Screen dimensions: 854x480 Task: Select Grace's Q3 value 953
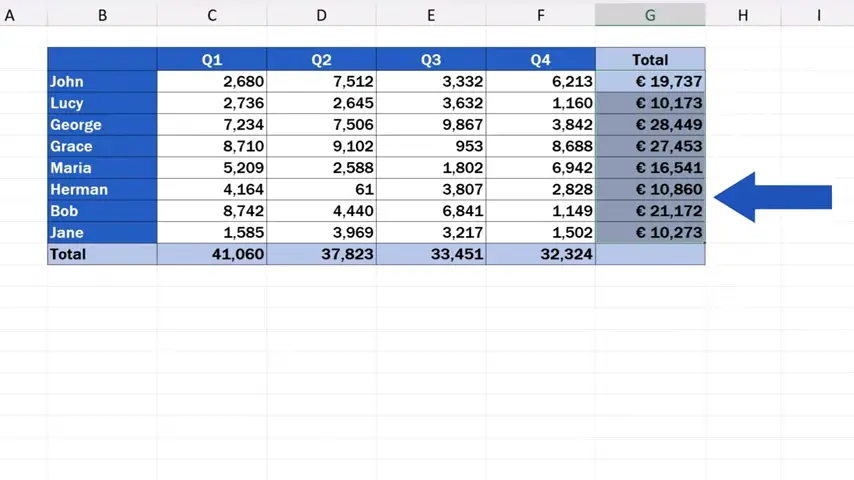(x=431, y=146)
